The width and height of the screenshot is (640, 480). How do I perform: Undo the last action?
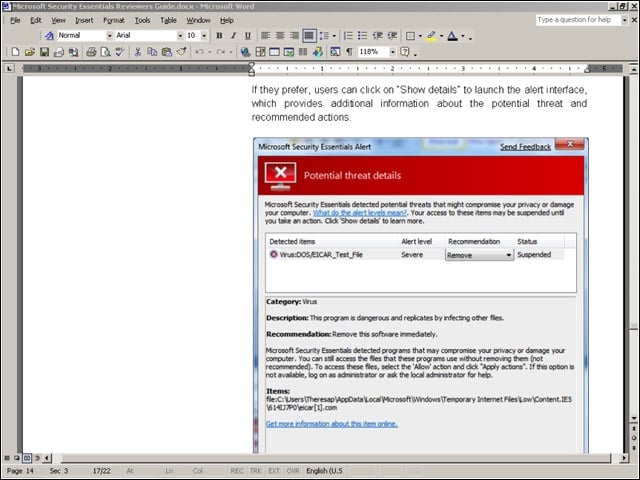pos(200,52)
